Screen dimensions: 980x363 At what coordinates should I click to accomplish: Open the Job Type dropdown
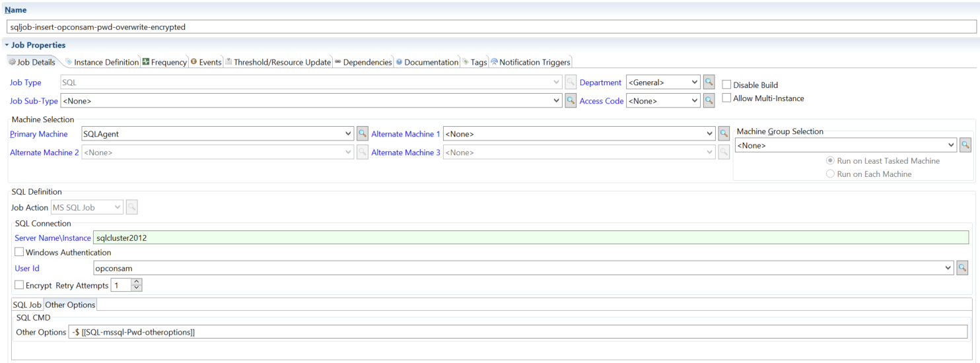tap(557, 82)
